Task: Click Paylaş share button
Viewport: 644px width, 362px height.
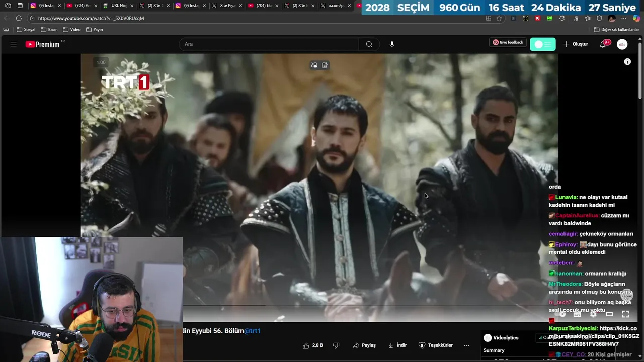Action: [x=364, y=345]
